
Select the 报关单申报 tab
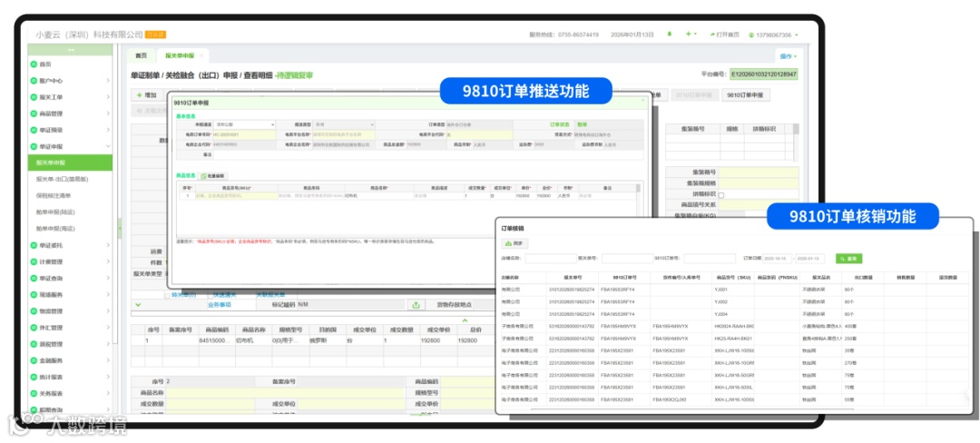tap(178, 55)
